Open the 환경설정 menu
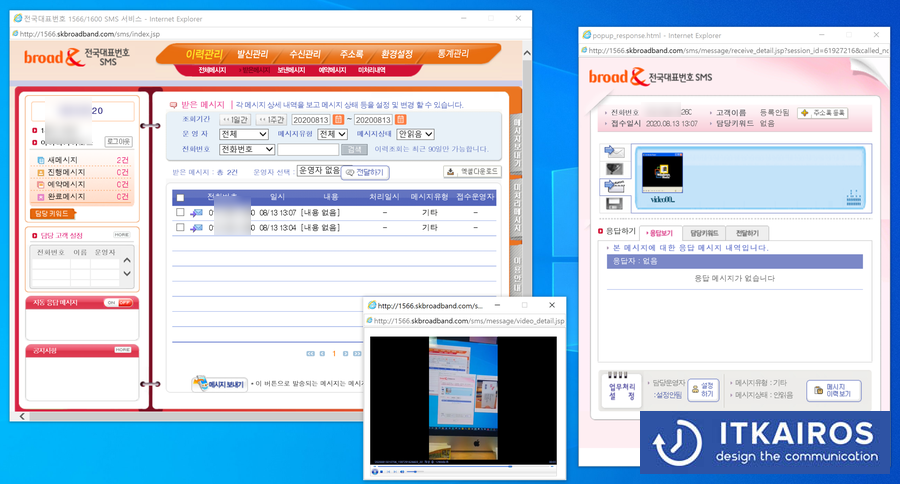 (x=397, y=54)
